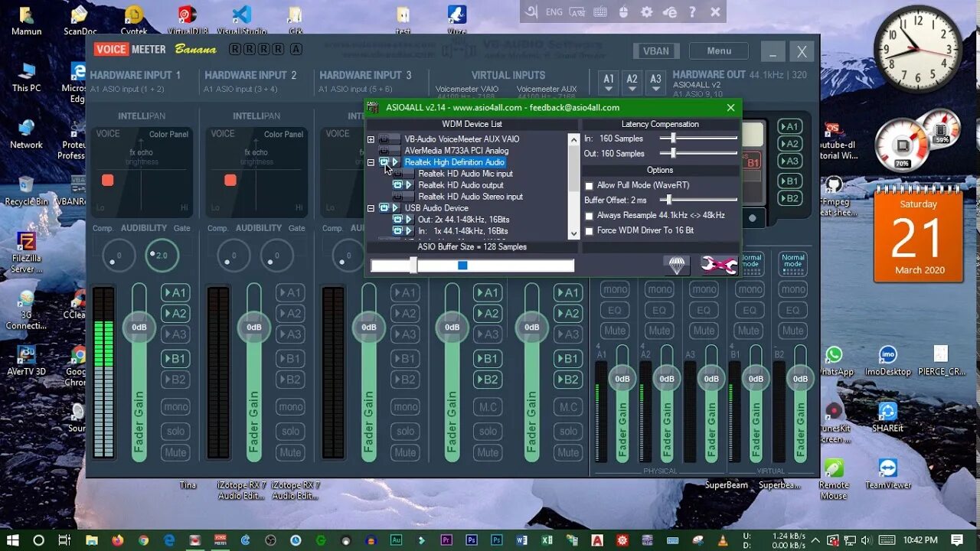Click Hardware Input 1 Gate knob showing 2.0
Viewport: 980px width, 551px height.
click(x=162, y=256)
